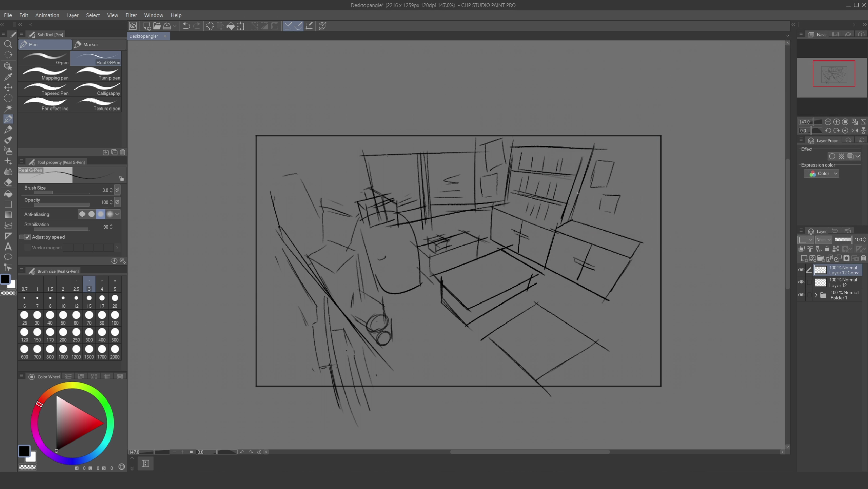Expand the Folder 1 layer group
The image size is (868, 489).
click(x=816, y=295)
